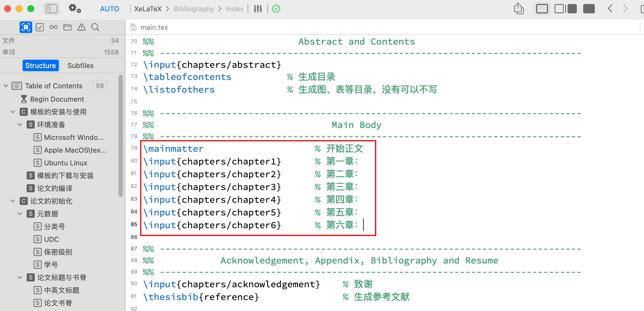Select the search icon in the sidebar
This screenshot has width=644, height=311.
(95, 27)
